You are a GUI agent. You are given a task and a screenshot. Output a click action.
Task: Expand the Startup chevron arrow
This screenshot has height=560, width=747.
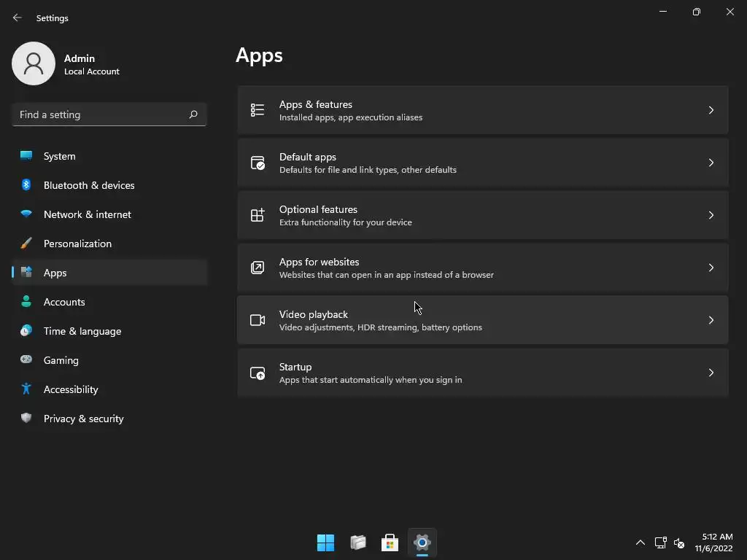(x=711, y=373)
